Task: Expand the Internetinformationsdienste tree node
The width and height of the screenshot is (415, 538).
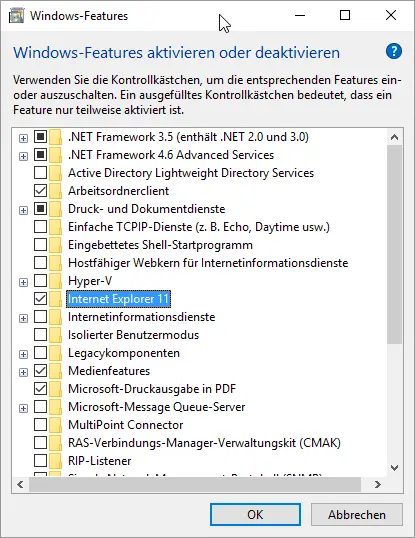Action: tap(23, 318)
